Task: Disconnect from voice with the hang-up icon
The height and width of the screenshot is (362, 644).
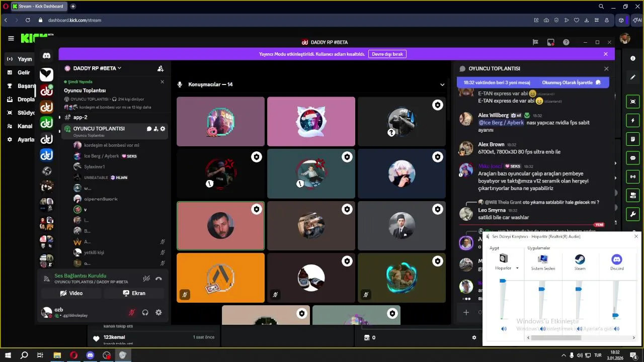Action: [x=159, y=279]
